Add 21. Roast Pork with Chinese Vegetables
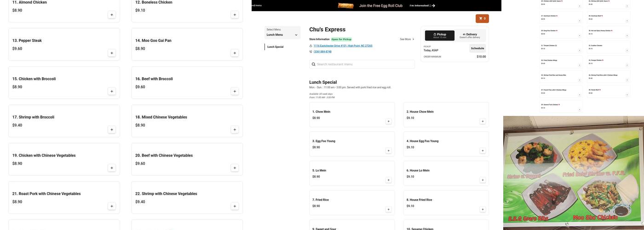Screen dimensions: 644x230 pyautogui.click(x=111, y=206)
